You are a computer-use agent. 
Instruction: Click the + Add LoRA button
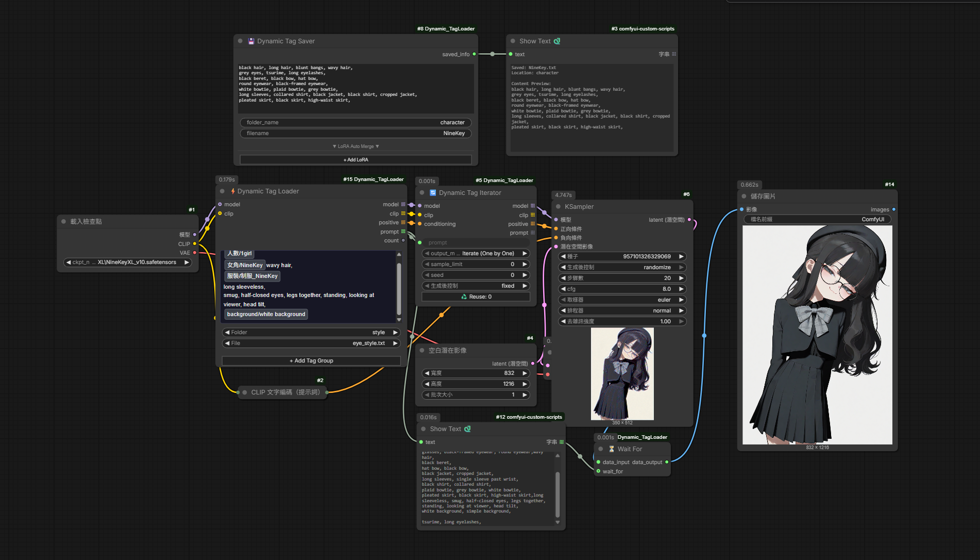click(356, 160)
